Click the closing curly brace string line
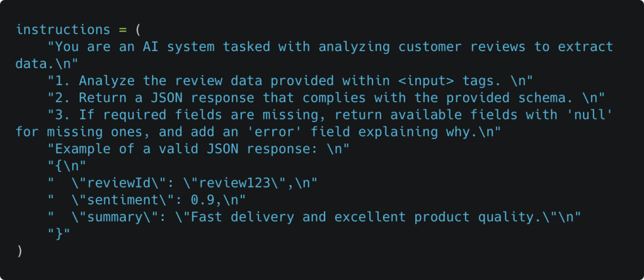Screen dimensions: 644x280 coord(59,233)
